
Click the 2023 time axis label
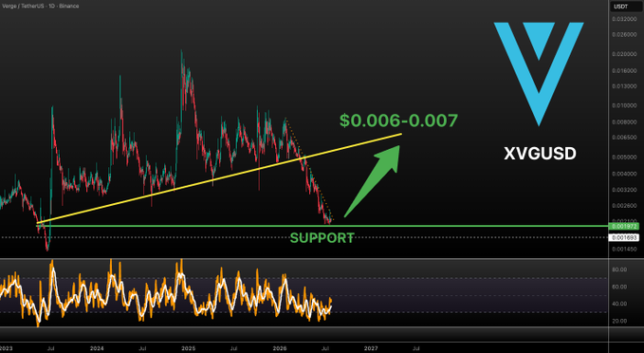(x=6, y=348)
